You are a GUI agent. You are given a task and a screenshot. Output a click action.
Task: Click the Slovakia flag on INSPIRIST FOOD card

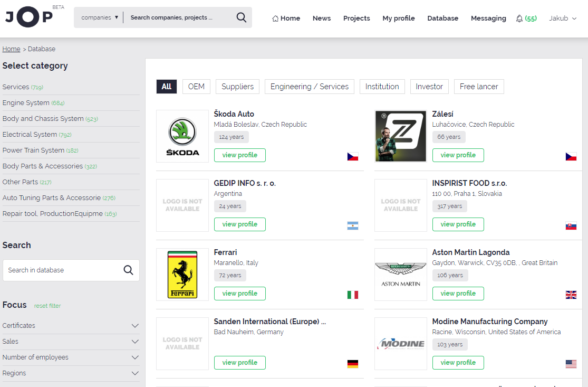point(571,225)
